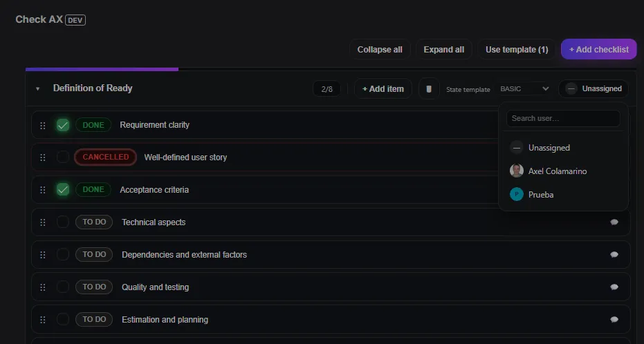Screen dimensions: 644x344
Task: Click drag handle of Technical aspects row
Action: tap(43, 222)
